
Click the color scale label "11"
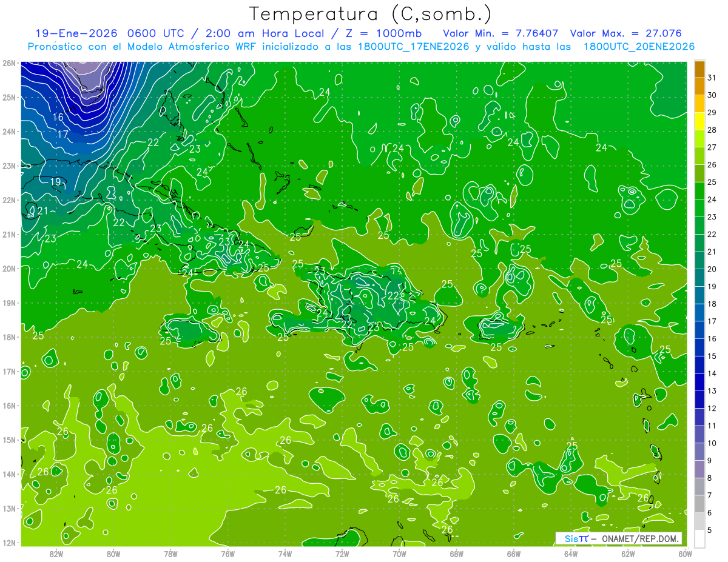click(712, 426)
